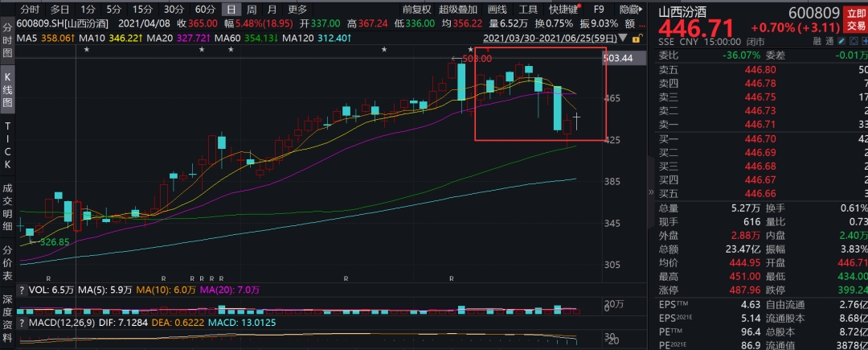Switch chart to 5分 period
The width and height of the screenshot is (868, 350).
point(113,9)
